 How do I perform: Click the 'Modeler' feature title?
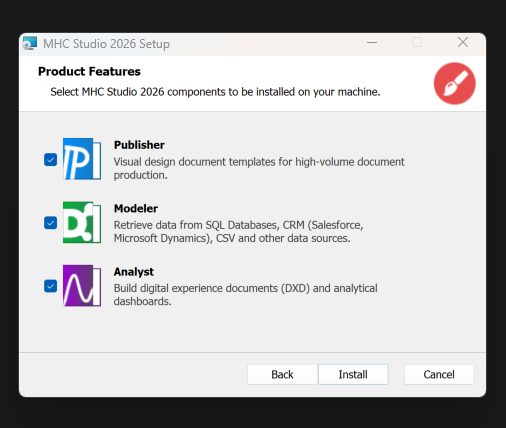pyautogui.click(x=136, y=208)
